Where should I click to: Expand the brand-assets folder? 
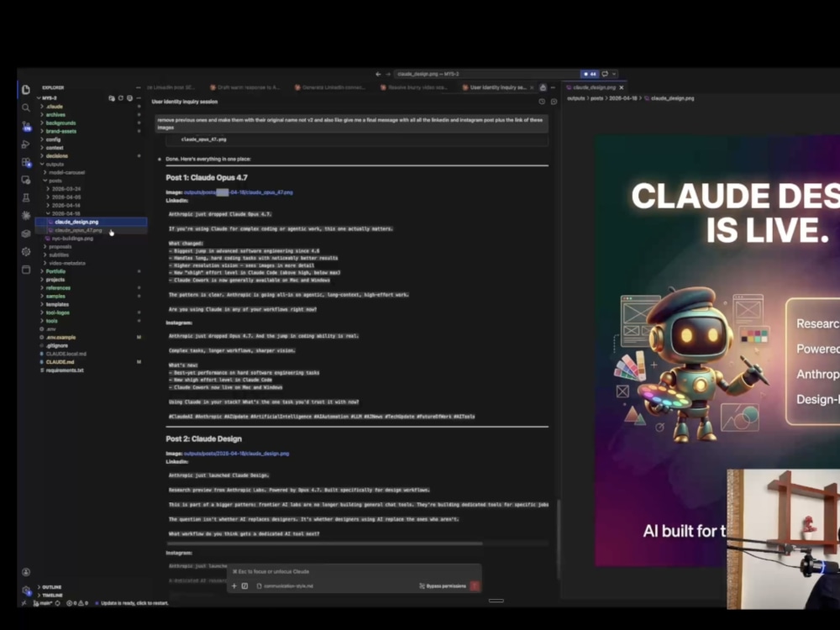(91, 131)
